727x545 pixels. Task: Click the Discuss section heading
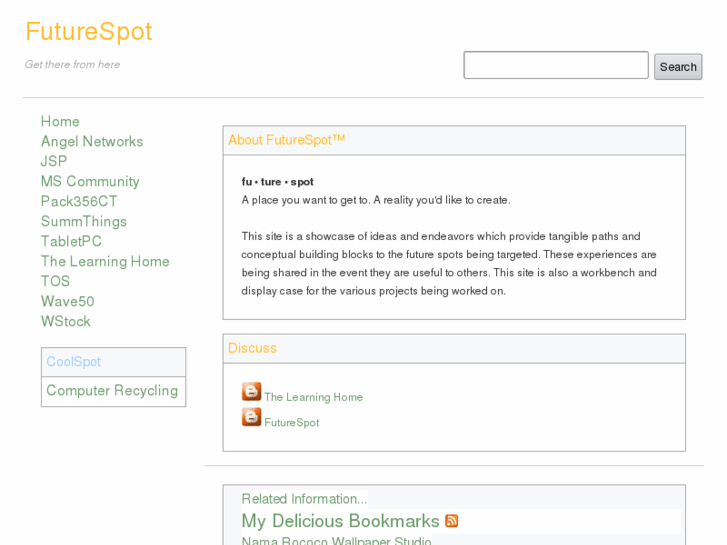(252, 348)
